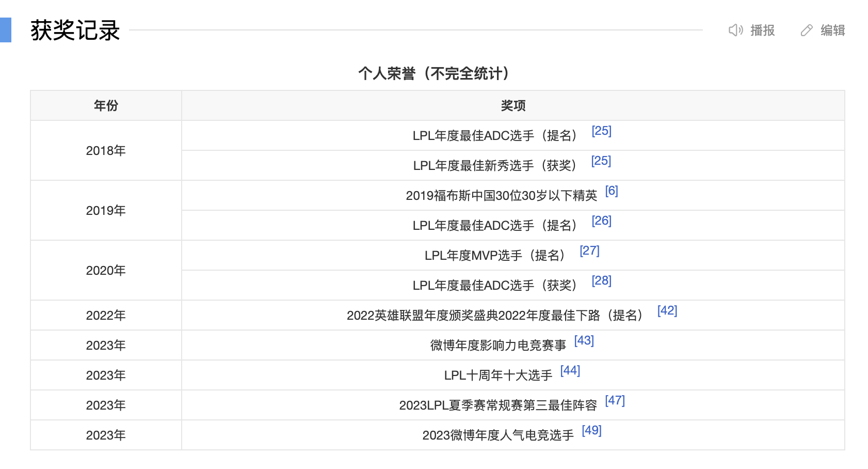Screen dimensions: 868x469
Task: Click the 年份 column header
Action: coord(106,105)
